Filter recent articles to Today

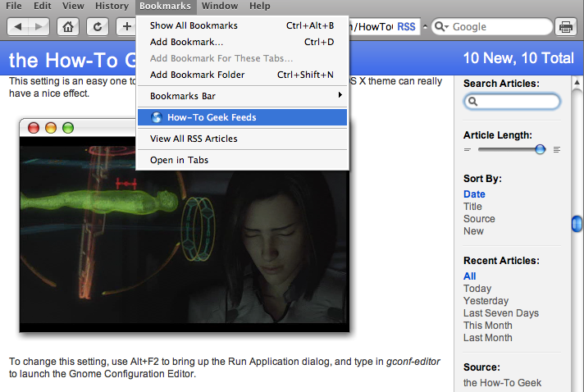tap(477, 289)
